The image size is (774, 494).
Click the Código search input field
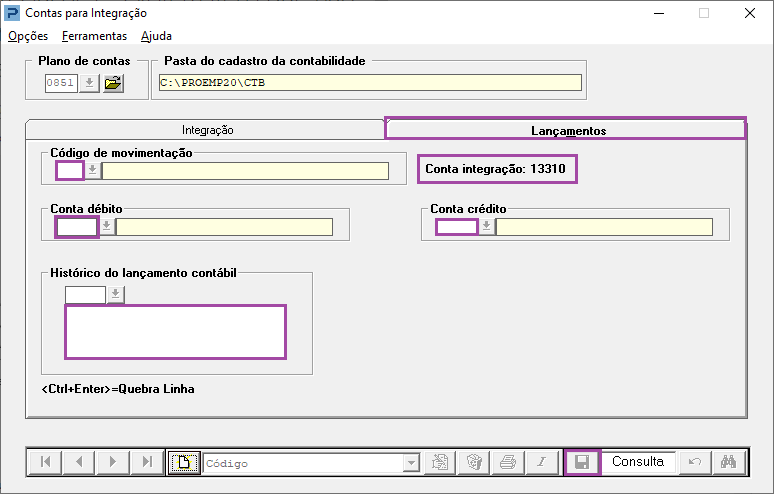coord(304,463)
